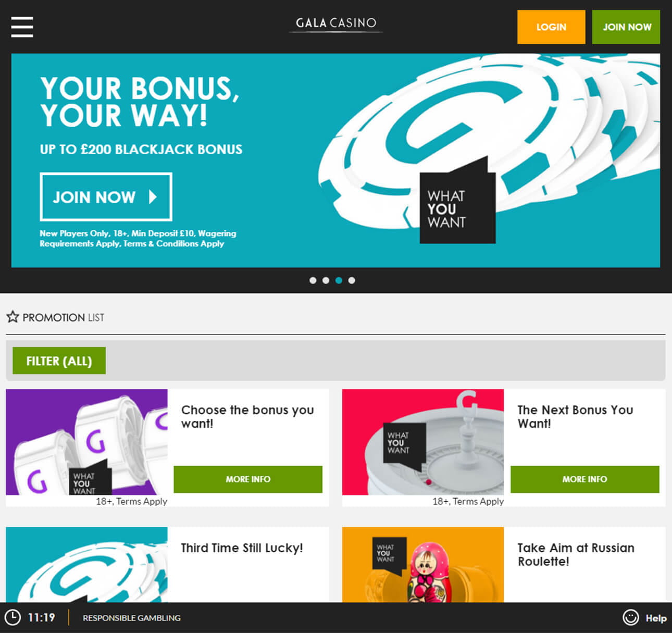Click the green Join Now header button

pyautogui.click(x=626, y=27)
